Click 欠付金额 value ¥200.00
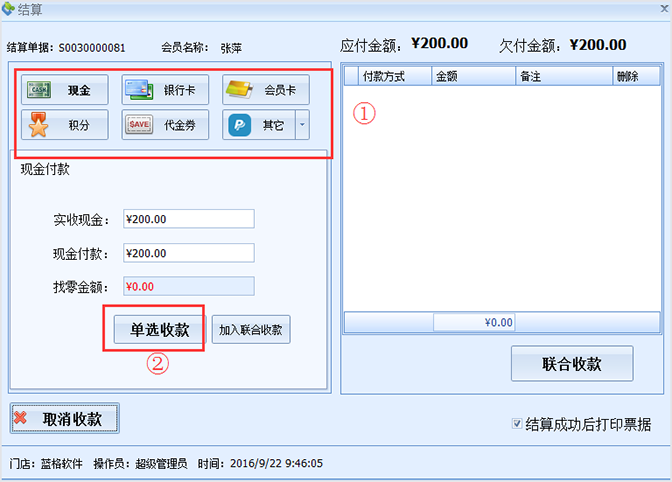The width and height of the screenshot is (672, 482). coord(598,45)
